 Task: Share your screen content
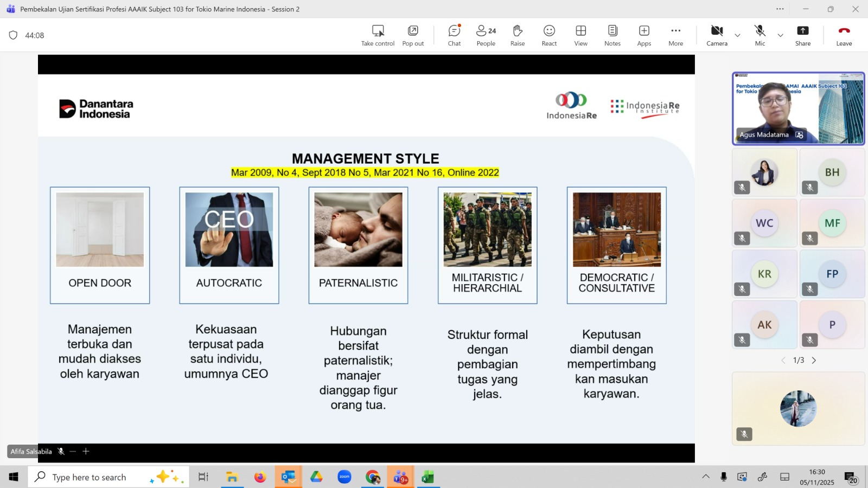802,35
